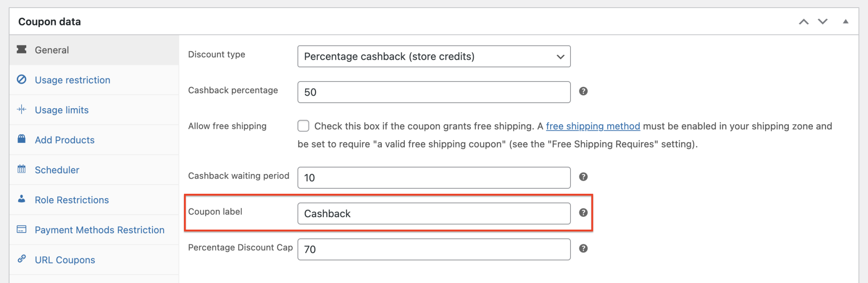The height and width of the screenshot is (283, 868).
Task: Open the free shipping method link
Action: pos(593,126)
